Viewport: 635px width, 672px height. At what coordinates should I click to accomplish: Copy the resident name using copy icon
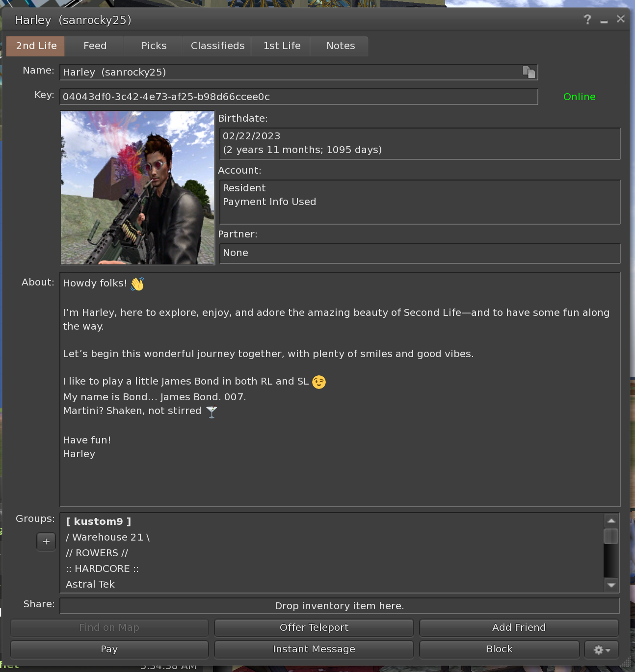click(529, 72)
